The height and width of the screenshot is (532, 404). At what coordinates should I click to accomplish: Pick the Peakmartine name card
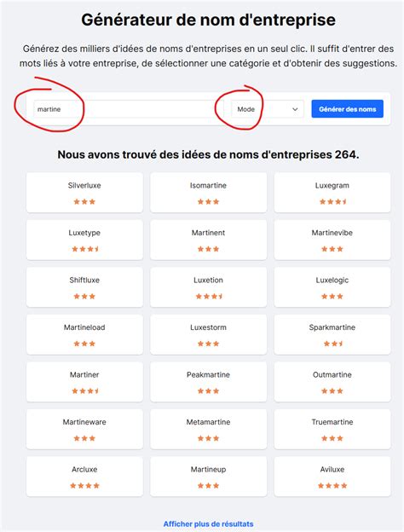click(x=208, y=382)
